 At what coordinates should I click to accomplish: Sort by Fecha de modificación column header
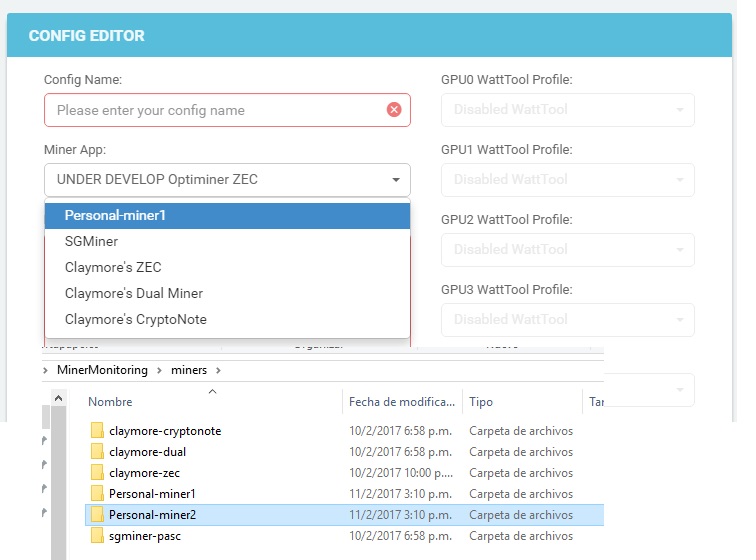pyautogui.click(x=402, y=402)
